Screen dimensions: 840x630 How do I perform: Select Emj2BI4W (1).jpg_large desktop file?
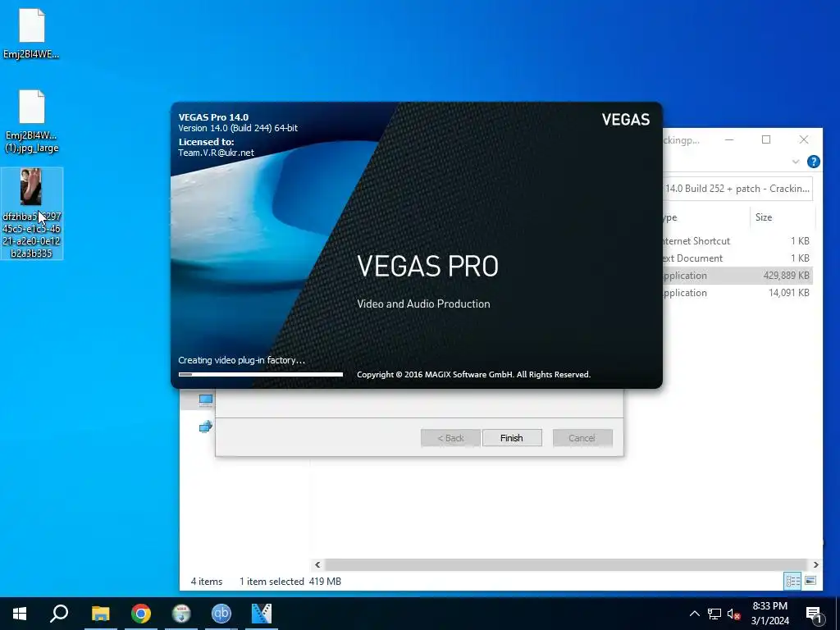32,121
